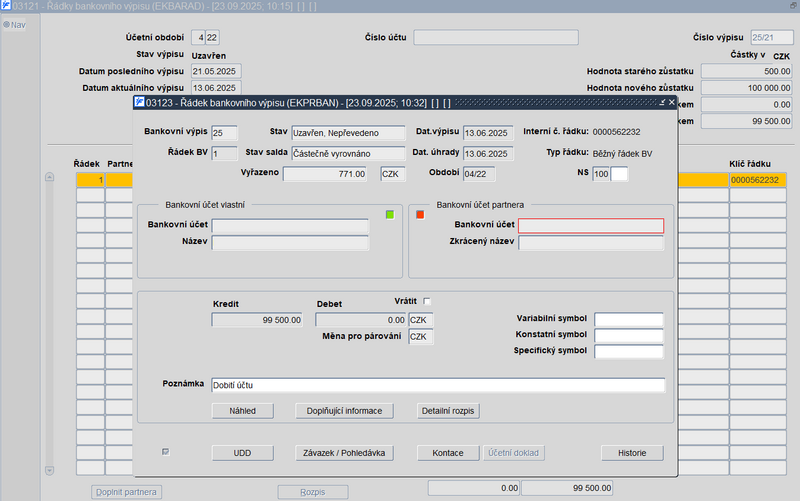Click the scroll up arrow beside the rows table
800x501 pixels.
(x=49, y=178)
